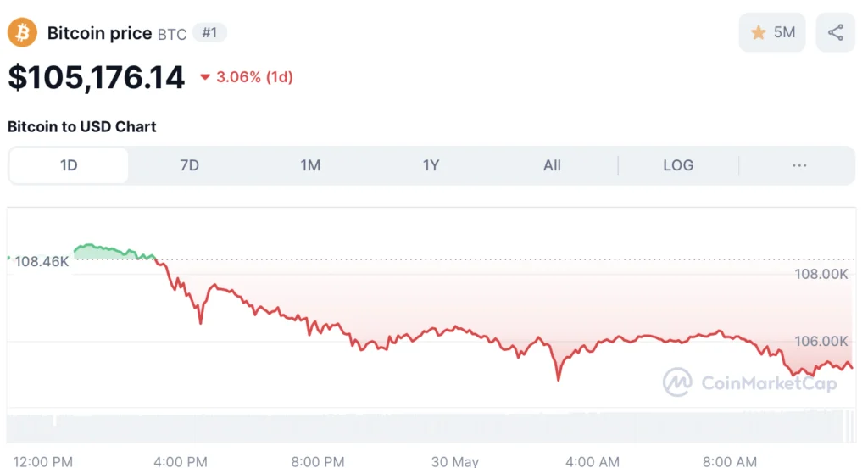Image resolution: width=868 pixels, height=468 pixels.
Task: Switch to the 7D chart range
Action: (189, 165)
